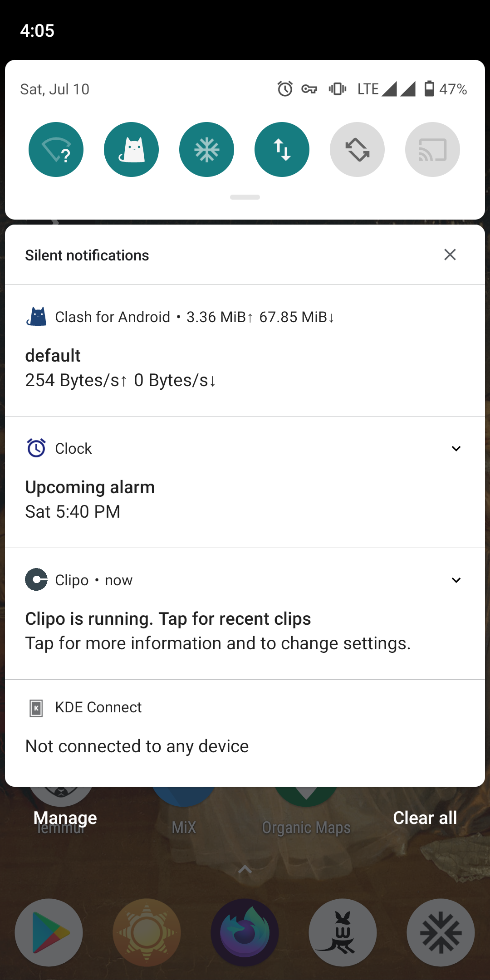Tap the alarm icon in status bar
Screen dimensions: 490x980
[x=285, y=89]
